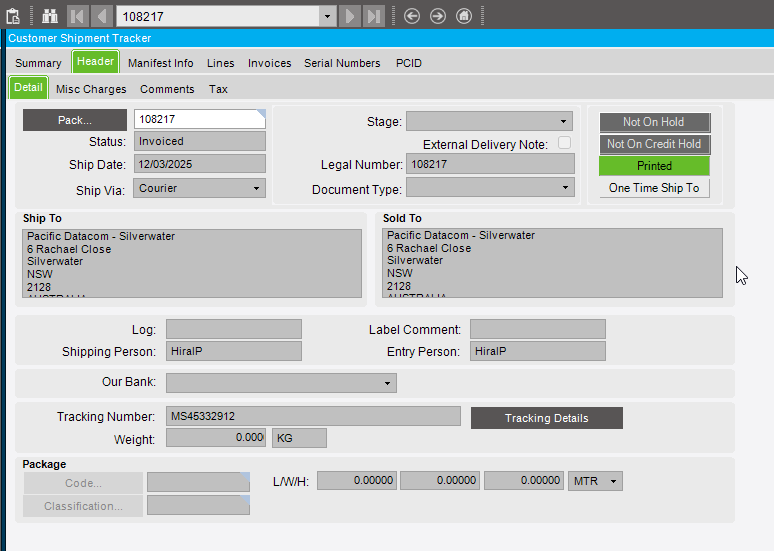The image size is (774, 551).
Task: Click the Sold To address box
Action: pyautogui.click(x=552, y=263)
